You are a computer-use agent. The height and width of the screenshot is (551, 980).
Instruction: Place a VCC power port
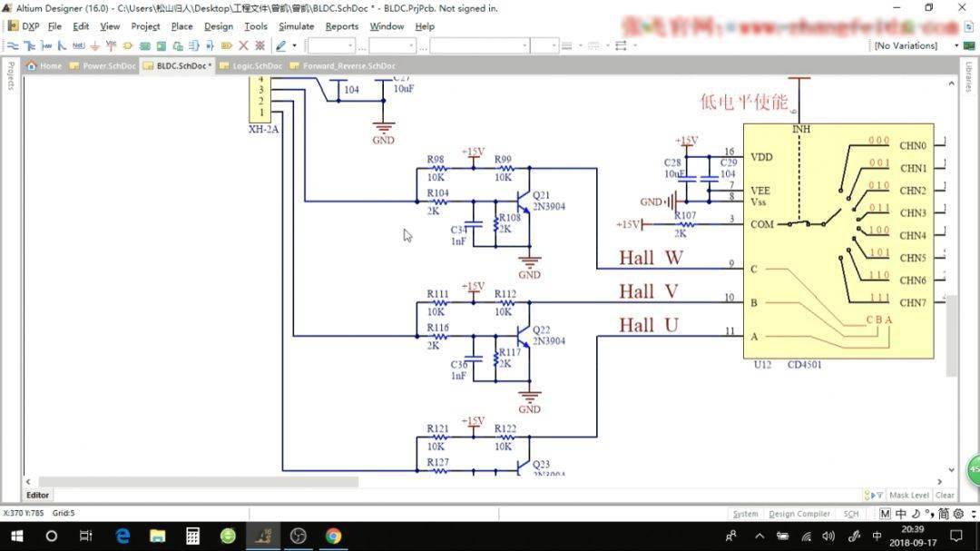[111, 45]
